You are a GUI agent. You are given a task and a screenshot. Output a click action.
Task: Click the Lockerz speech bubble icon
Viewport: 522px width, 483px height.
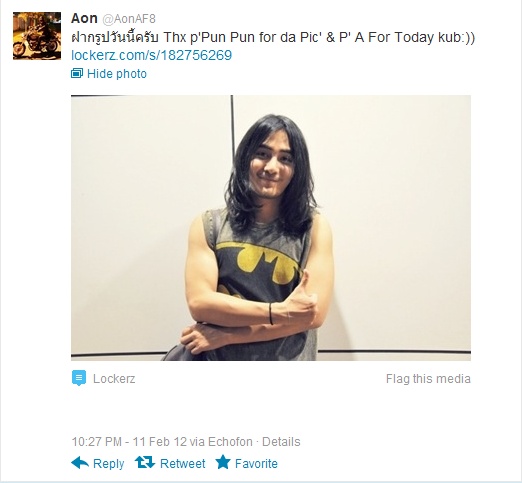[79, 378]
